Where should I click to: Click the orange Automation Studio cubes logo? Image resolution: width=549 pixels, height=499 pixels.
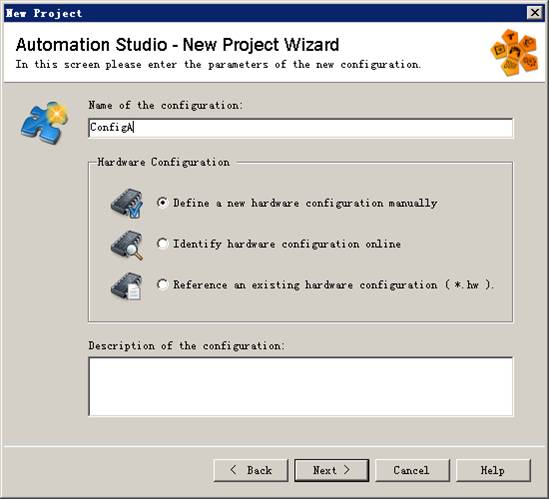point(514,53)
